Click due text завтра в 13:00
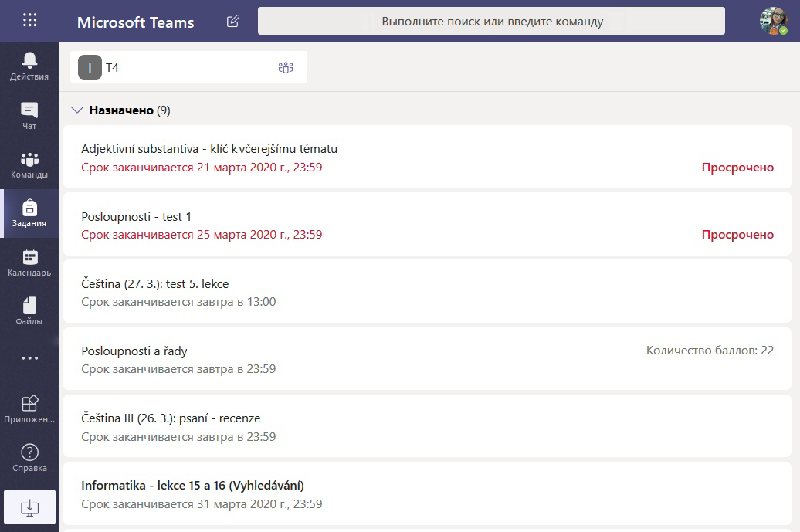 coord(178,302)
